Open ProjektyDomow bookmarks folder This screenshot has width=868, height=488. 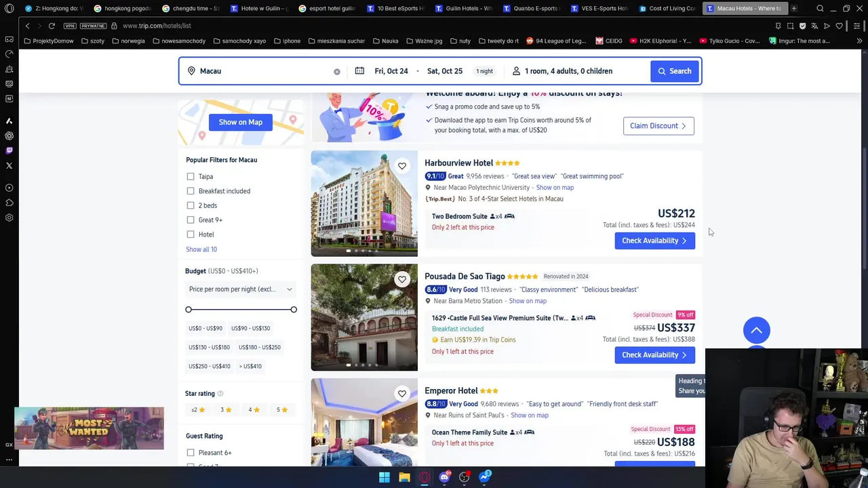[x=47, y=41]
